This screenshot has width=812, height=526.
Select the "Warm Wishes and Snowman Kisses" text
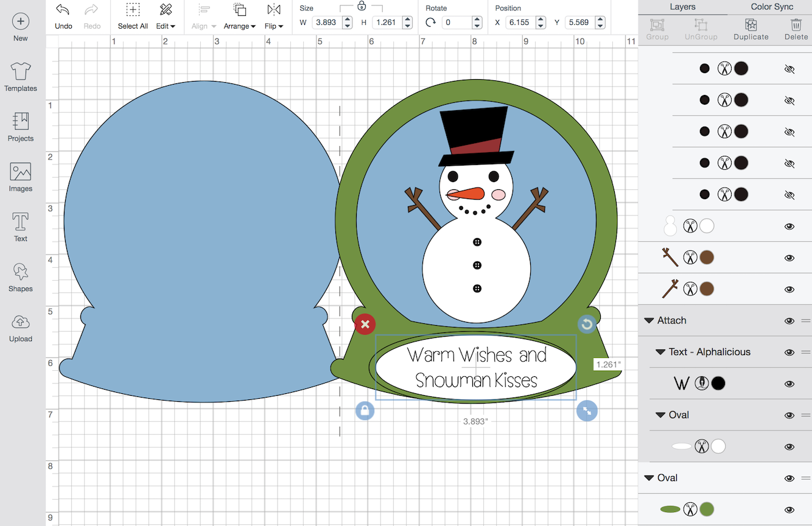coord(477,368)
